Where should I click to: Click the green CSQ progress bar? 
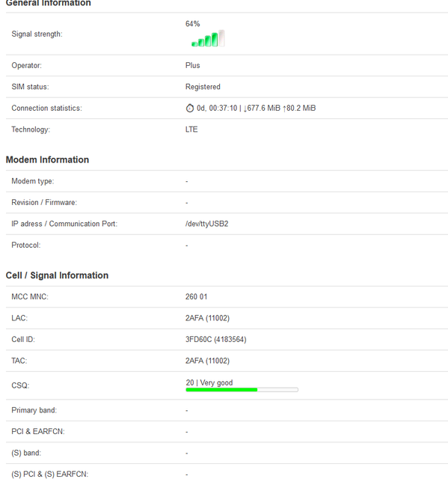pos(242,389)
